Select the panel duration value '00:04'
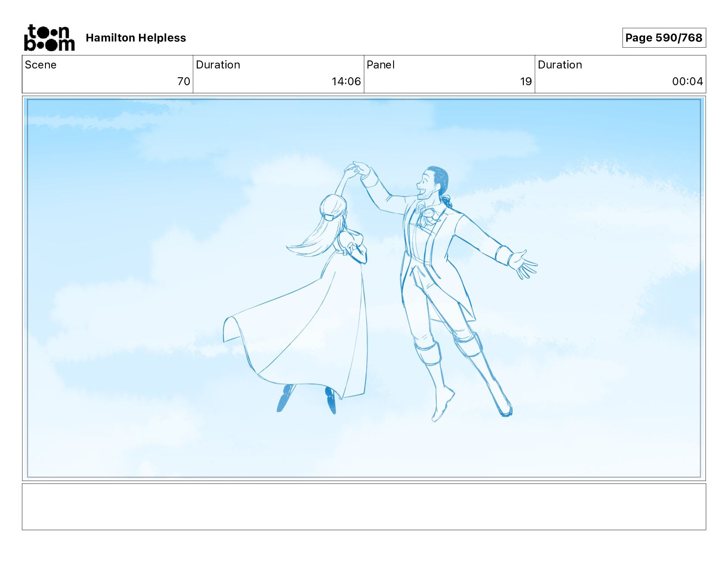Screen dimensions: 728x563 (x=687, y=82)
